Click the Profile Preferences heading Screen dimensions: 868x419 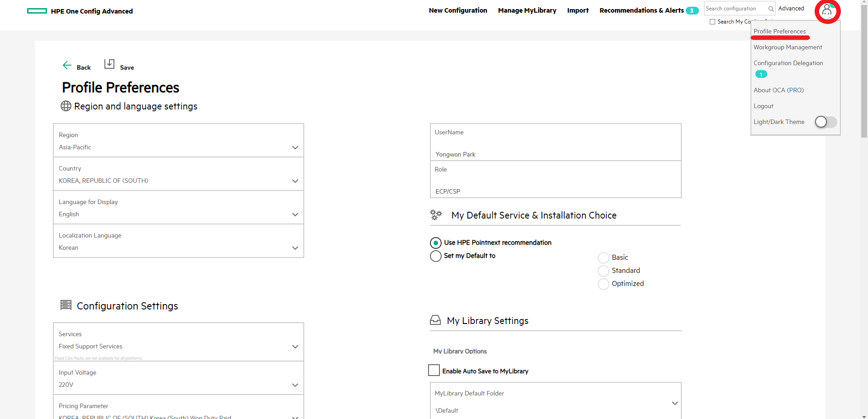point(121,87)
